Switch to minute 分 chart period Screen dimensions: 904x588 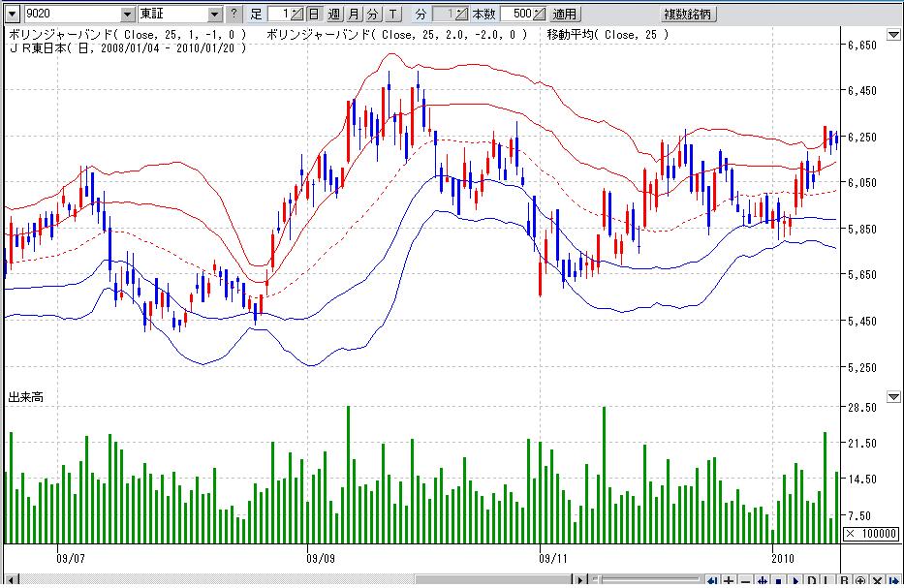[374, 14]
